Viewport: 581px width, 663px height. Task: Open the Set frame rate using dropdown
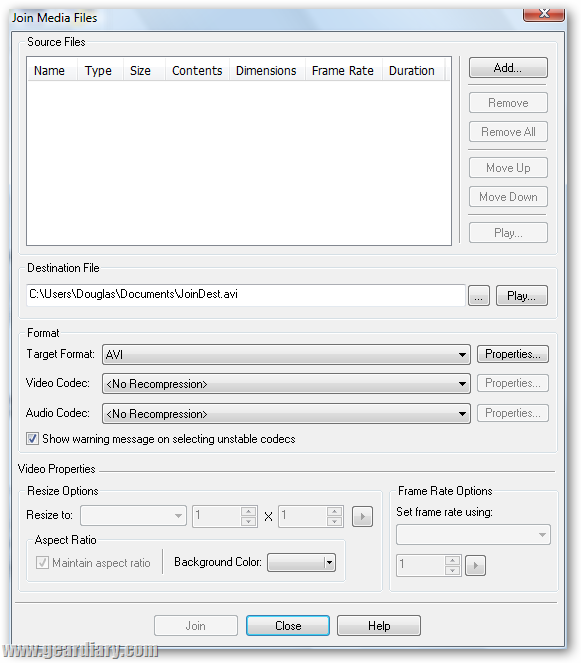point(473,535)
